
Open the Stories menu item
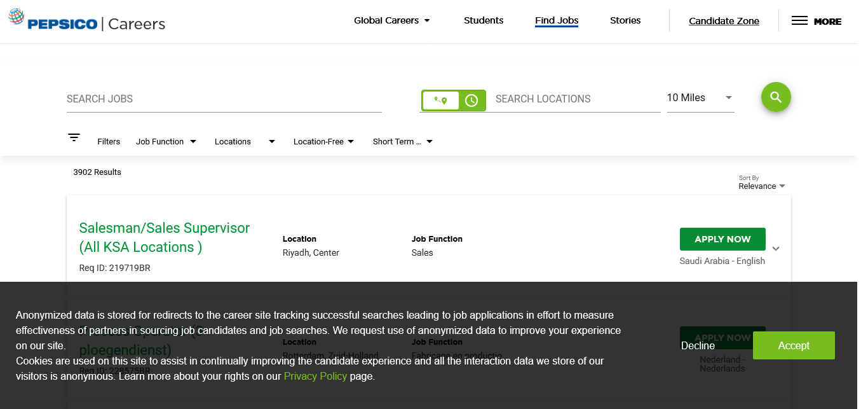[625, 20]
